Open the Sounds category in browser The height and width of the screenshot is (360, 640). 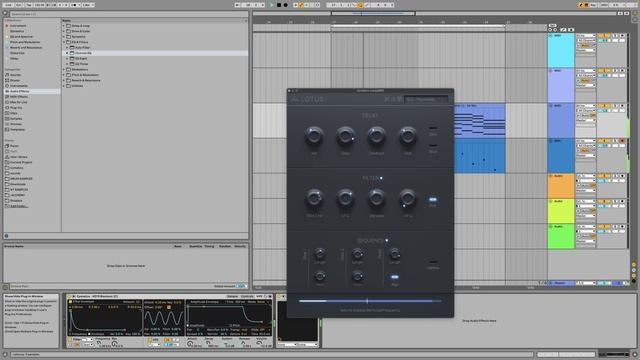click(x=15, y=75)
